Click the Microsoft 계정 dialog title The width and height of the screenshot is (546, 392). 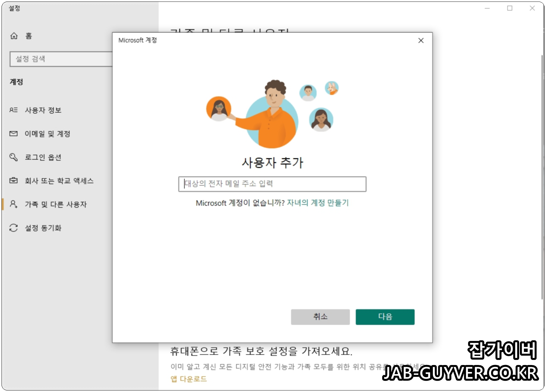(138, 40)
